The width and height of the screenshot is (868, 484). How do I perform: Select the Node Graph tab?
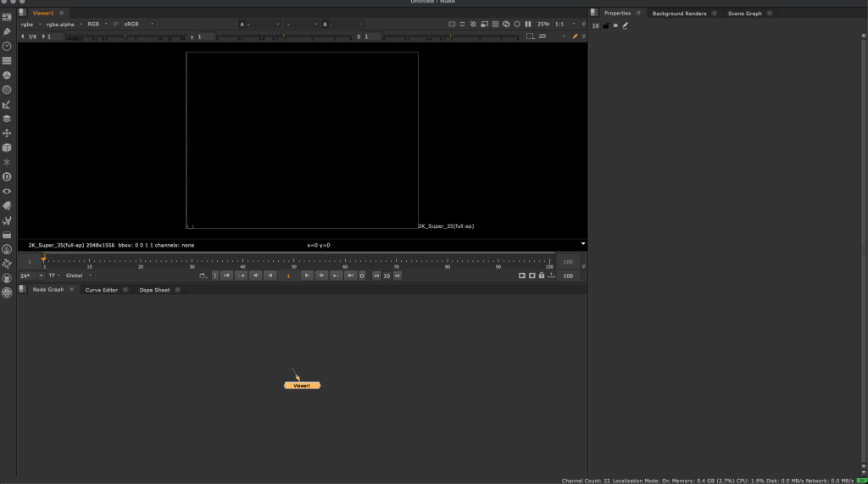(x=48, y=289)
